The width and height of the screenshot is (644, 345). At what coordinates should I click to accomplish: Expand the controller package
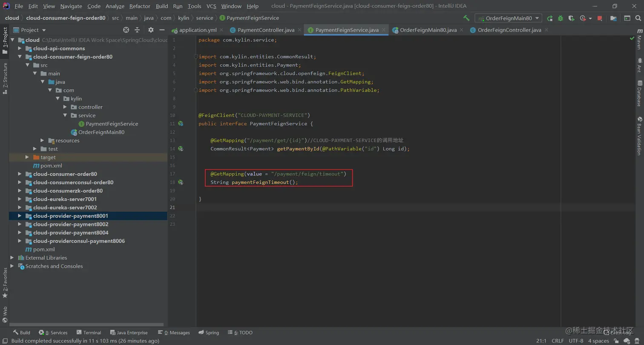[x=65, y=107]
